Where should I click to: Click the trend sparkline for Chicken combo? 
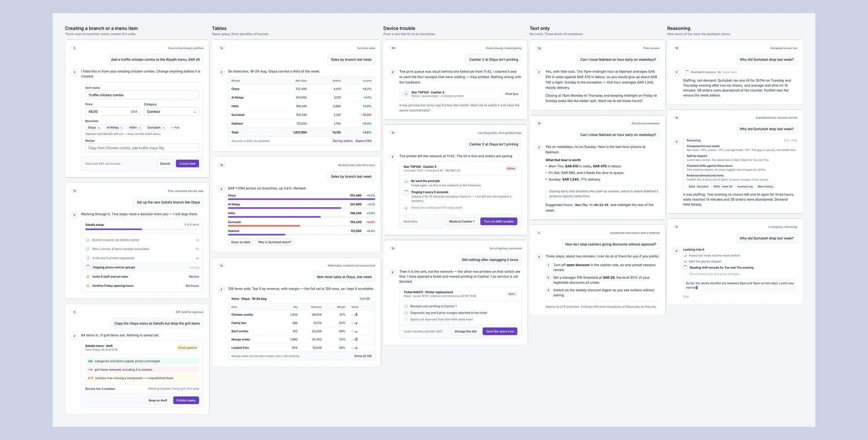coord(354,314)
